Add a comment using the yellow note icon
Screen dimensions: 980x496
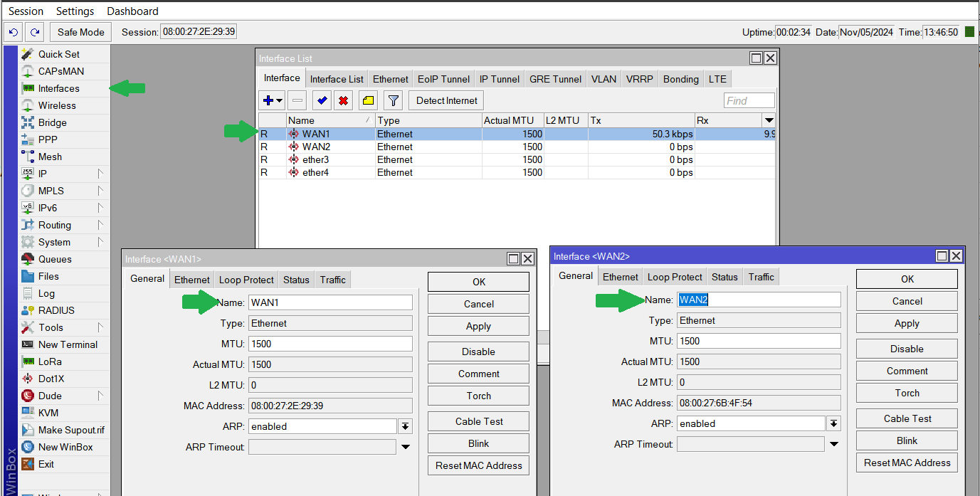[x=367, y=100]
